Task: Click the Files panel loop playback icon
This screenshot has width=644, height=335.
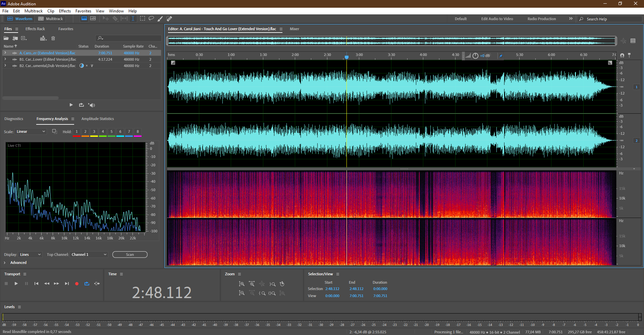Action: coord(82,105)
